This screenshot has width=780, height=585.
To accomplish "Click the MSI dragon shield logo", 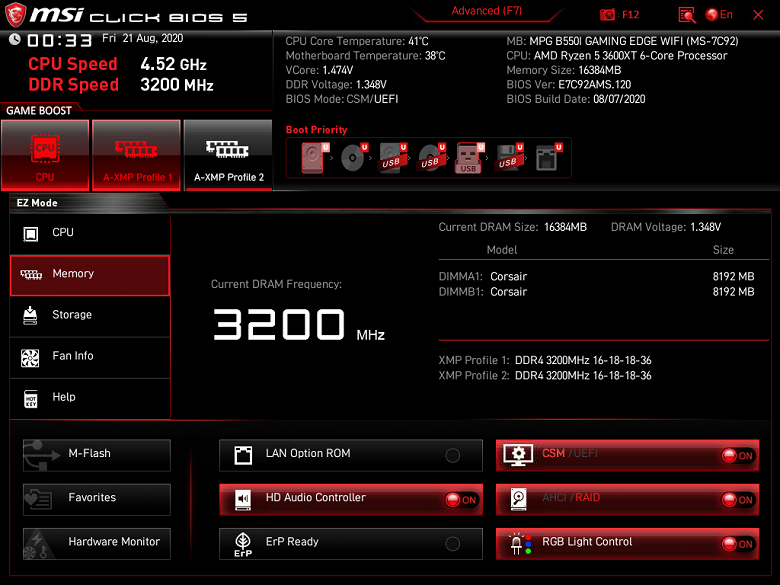I will [15, 15].
